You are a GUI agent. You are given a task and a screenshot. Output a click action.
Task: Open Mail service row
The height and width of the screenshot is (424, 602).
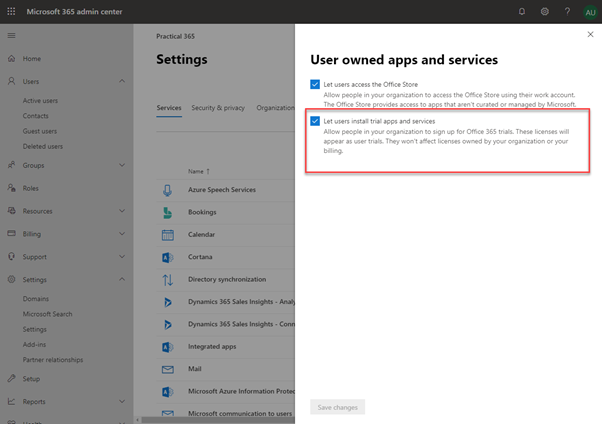click(225, 369)
